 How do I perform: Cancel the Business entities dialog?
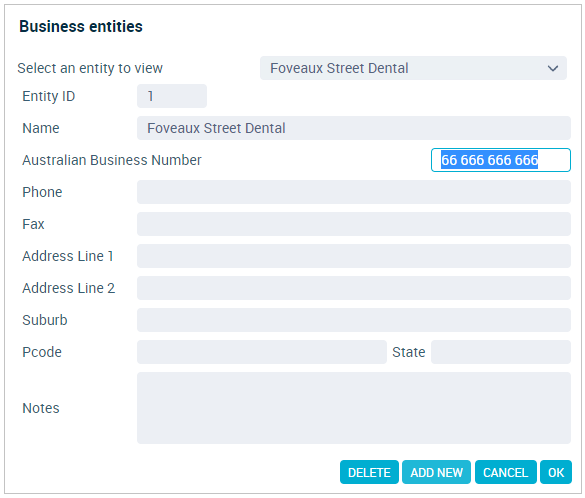(506, 472)
